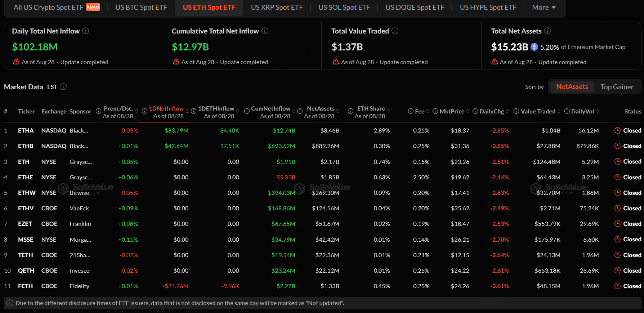Click the QETH ticker link

click(26, 270)
